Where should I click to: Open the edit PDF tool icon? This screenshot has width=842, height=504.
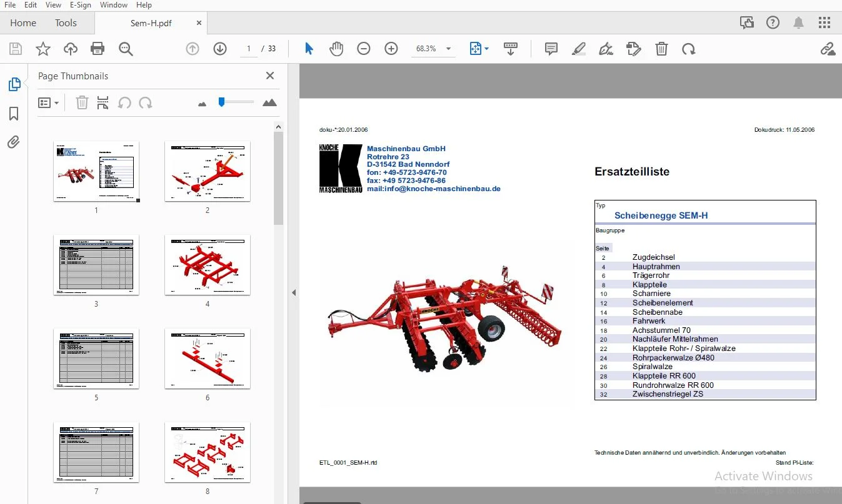(634, 49)
